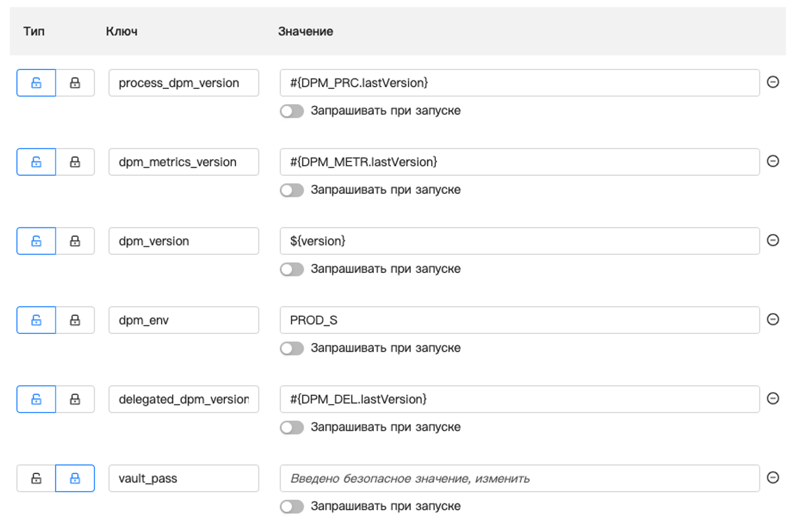Click the #{DPM_DEL.lastVersion} value field
797x532 pixels.
click(519, 399)
